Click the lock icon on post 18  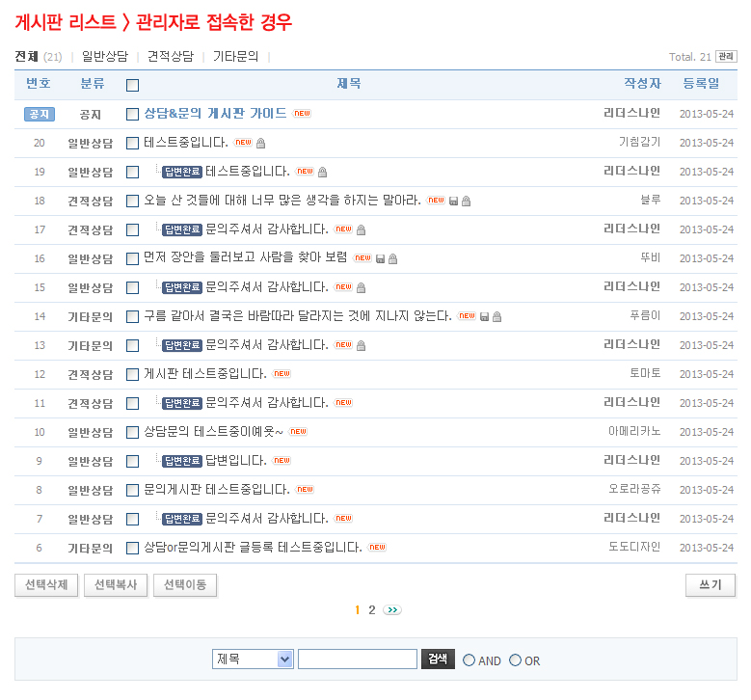[466, 201]
